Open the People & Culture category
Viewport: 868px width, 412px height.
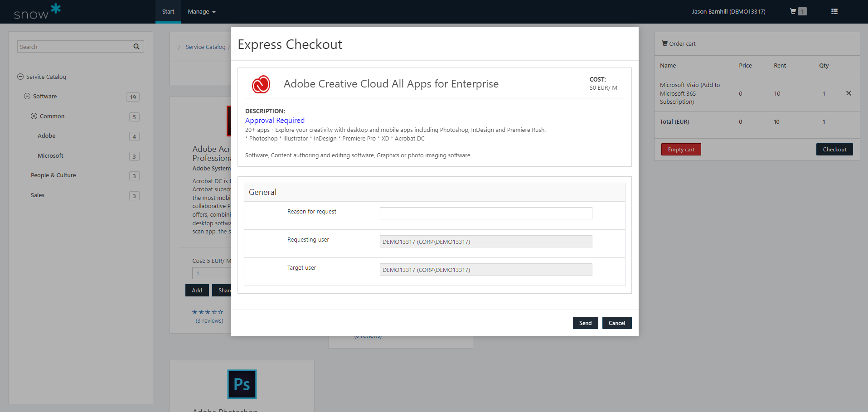tap(53, 175)
